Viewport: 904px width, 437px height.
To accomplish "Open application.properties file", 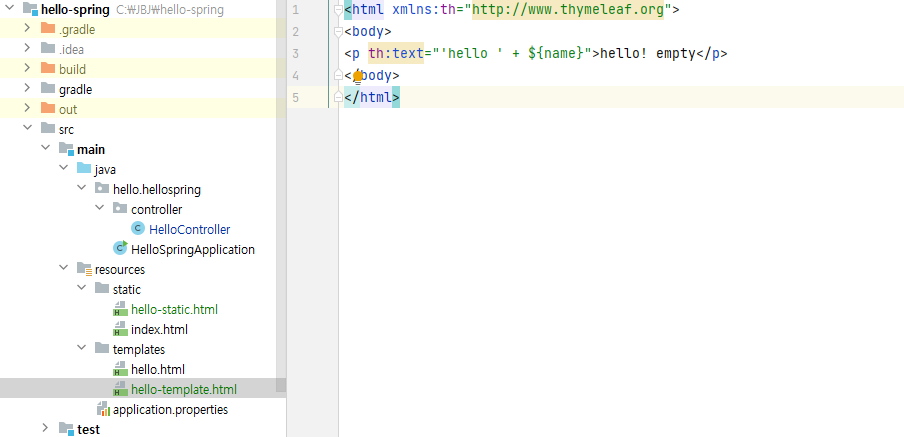I will point(170,410).
